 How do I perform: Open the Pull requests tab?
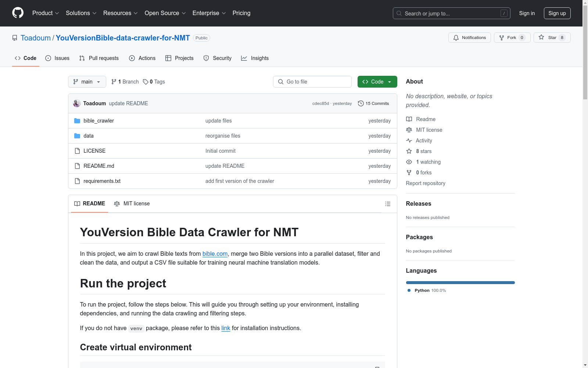(99, 58)
